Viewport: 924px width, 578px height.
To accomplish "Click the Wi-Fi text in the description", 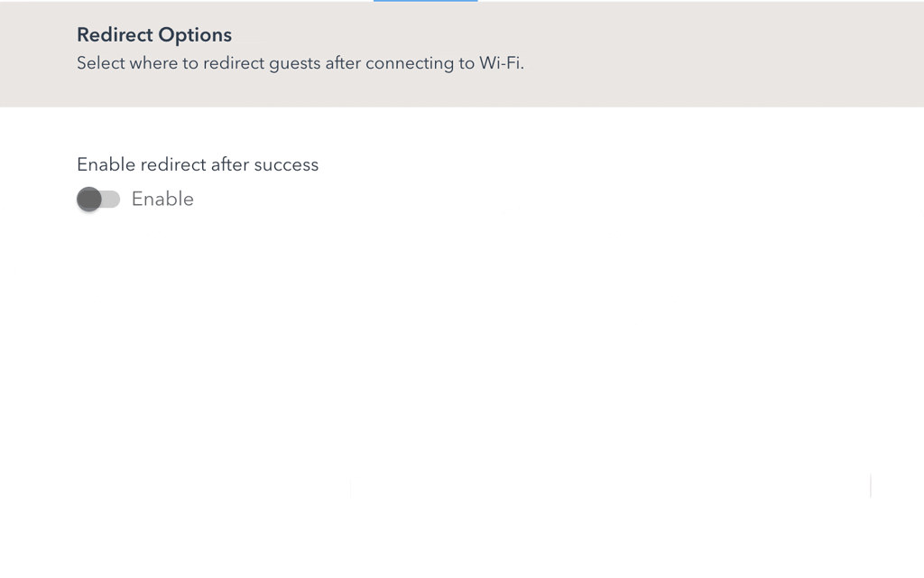I will (x=501, y=63).
